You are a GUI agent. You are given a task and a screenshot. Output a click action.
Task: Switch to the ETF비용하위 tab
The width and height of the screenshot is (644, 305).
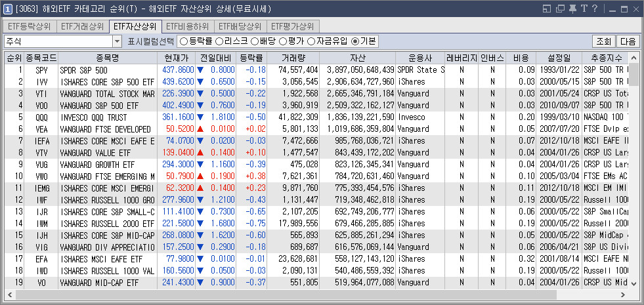[x=187, y=27]
